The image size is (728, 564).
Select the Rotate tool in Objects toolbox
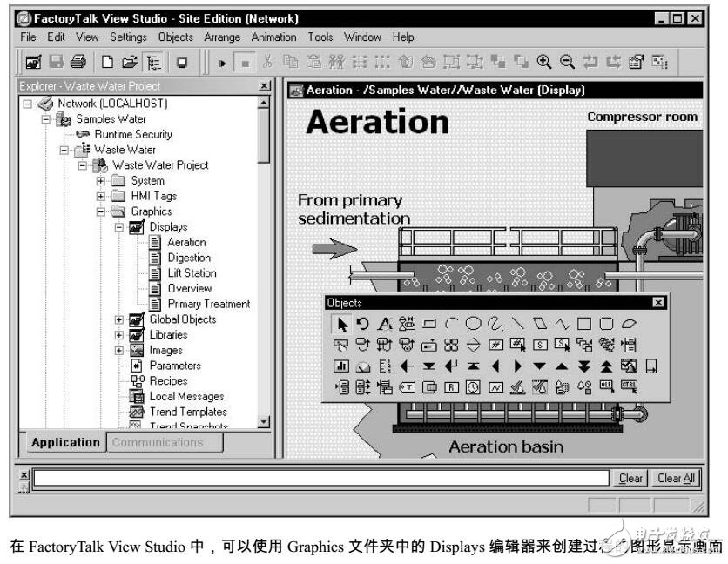pos(363,324)
